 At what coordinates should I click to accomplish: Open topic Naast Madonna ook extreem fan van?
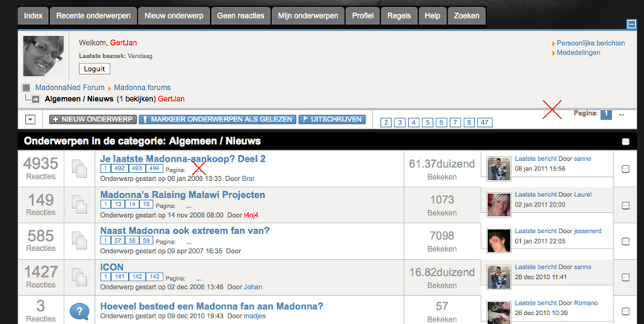click(185, 231)
